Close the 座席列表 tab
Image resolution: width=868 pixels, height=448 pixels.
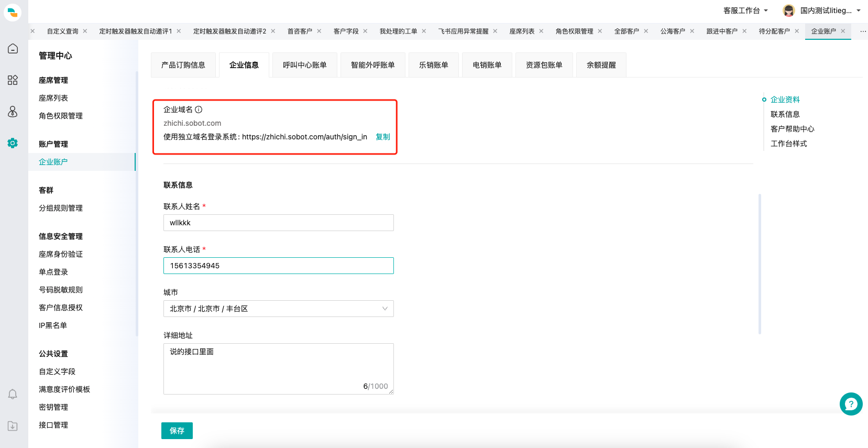coord(541,31)
